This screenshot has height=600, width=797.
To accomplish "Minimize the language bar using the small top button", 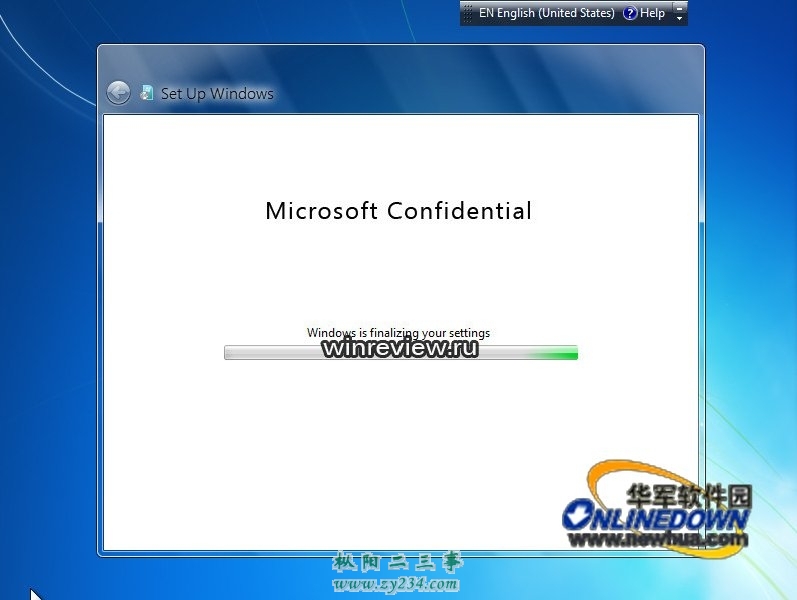I will coord(680,8).
